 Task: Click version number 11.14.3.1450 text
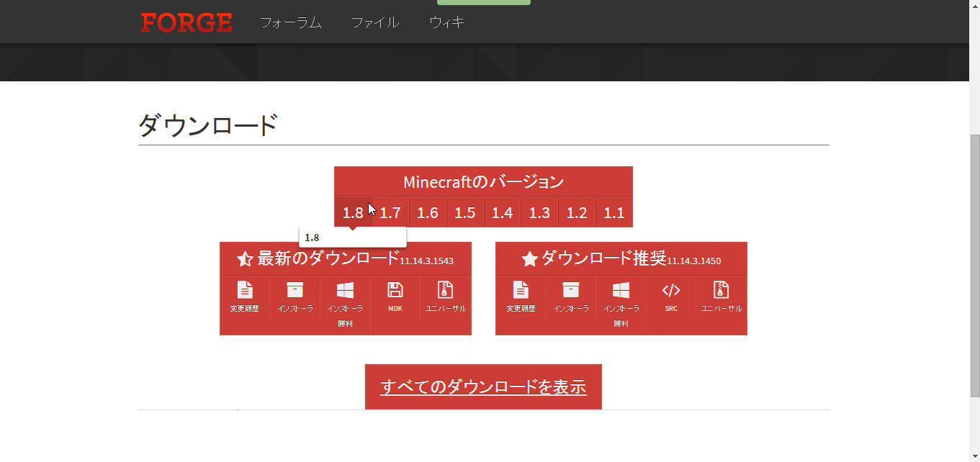(x=693, y=261)
